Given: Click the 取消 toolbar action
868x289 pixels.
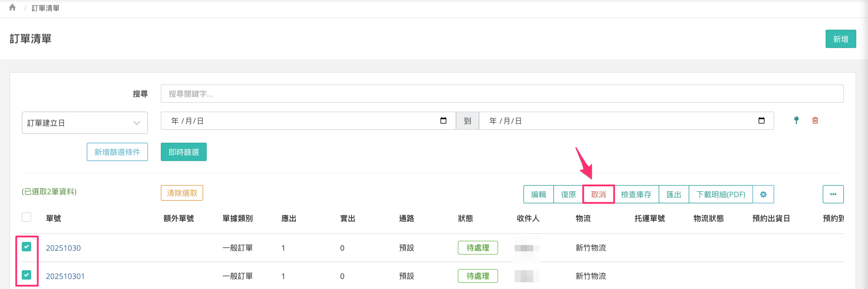Looking at the screenshot, I should 598,194.
